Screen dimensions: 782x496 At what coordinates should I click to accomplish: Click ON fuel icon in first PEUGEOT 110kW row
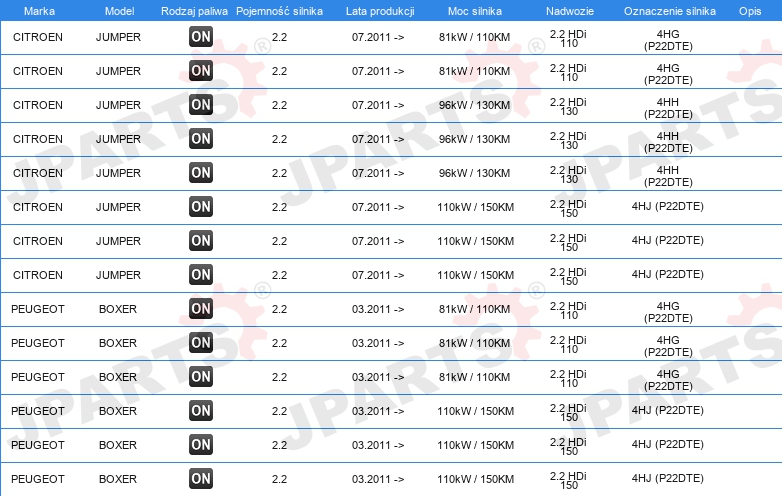(201, 410)
